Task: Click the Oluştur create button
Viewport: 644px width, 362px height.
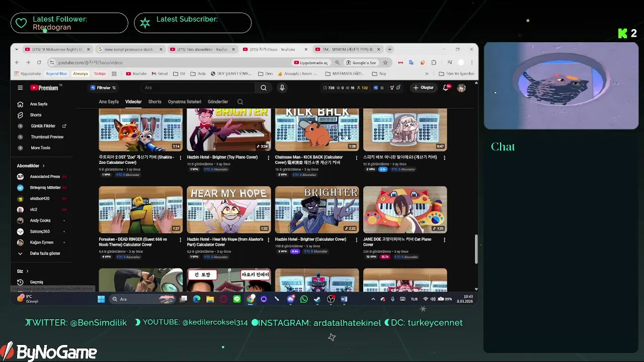Action: (423, 87)
